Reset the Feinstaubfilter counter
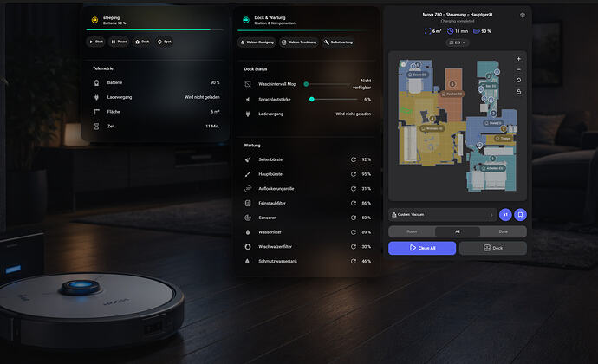The image size is (598, 364). pos(354,203)
